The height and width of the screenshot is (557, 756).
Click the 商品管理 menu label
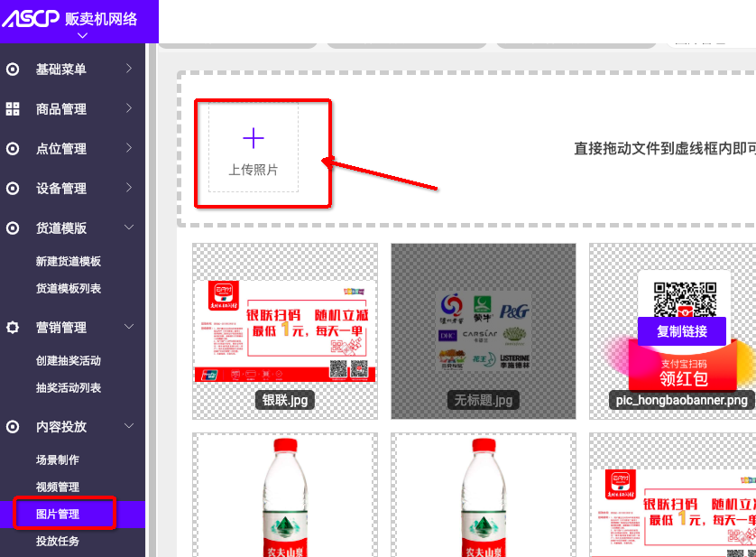(x=61, y=109)
